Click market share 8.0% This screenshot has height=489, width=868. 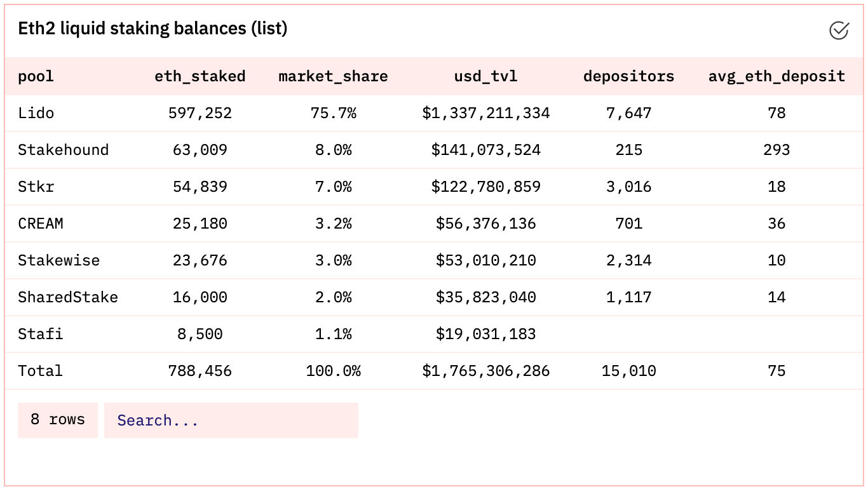pos(334,150)
